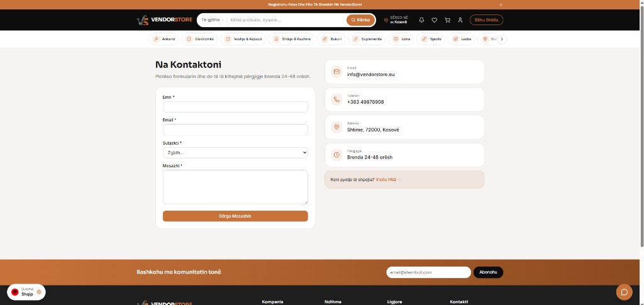Click the delivery location pin Kosovë
Viewport: 644px width, 305px height.
(396, 19)
